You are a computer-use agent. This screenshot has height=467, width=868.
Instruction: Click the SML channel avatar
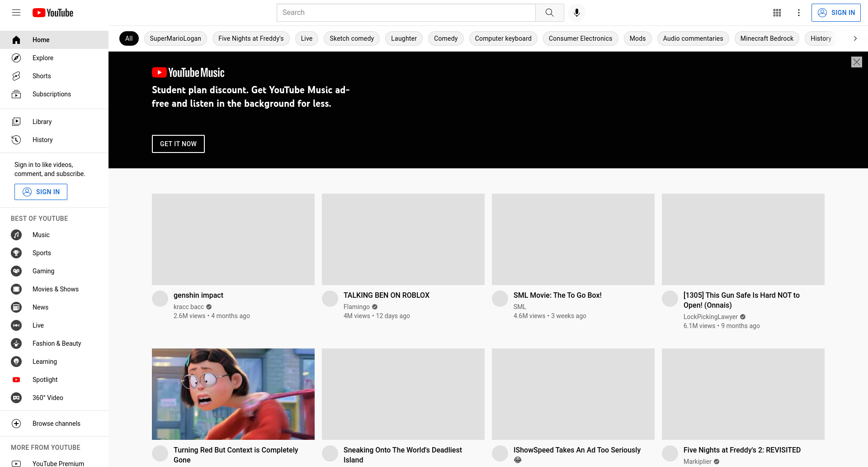click(500, 299)
